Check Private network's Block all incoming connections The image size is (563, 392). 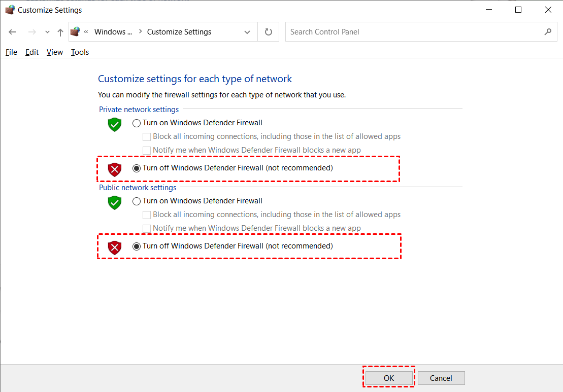(x=147, y=136)
